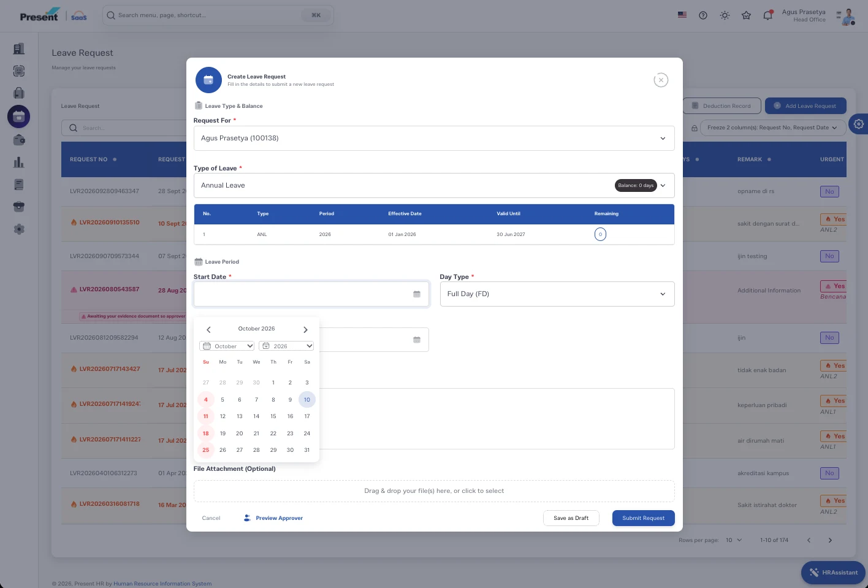Select the active calendar icon in sidebar

tap(19, 116)
